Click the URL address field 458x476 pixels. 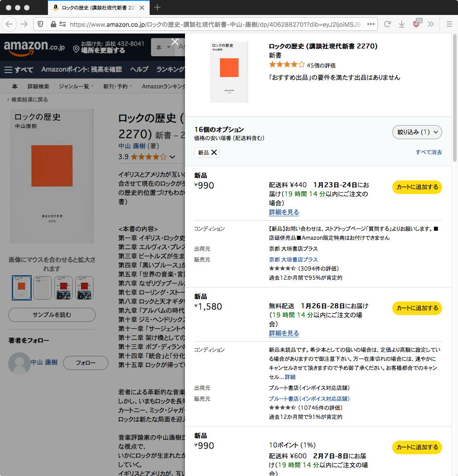[x=216, y=24]
